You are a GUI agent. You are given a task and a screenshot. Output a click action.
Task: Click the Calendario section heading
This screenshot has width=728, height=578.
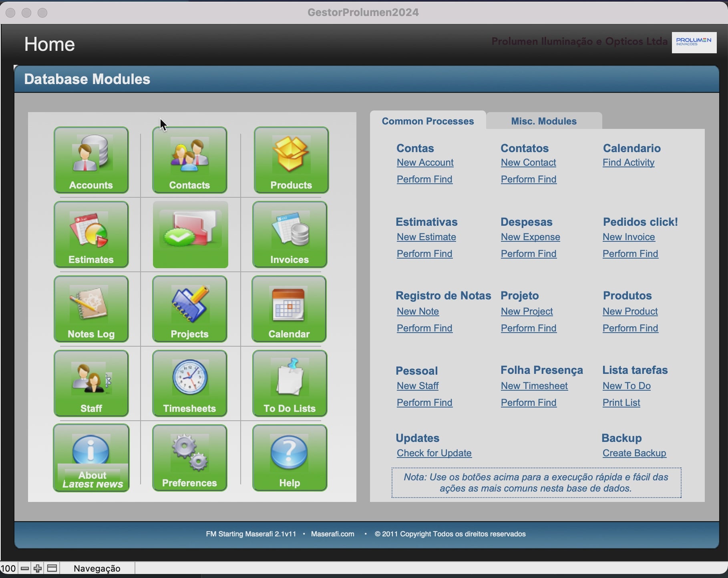point(632,148)
